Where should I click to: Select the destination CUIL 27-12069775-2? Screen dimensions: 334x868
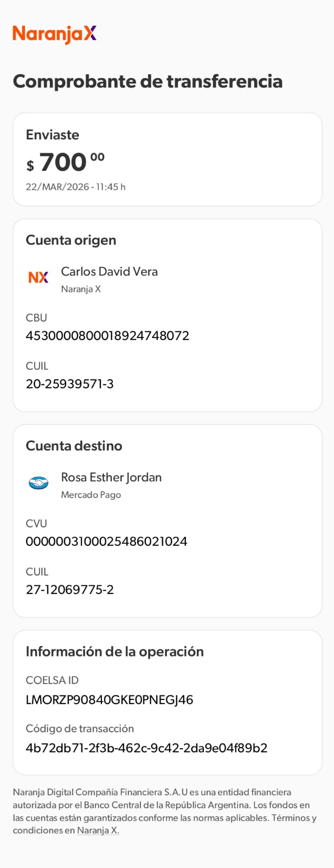tap(70, 589)
